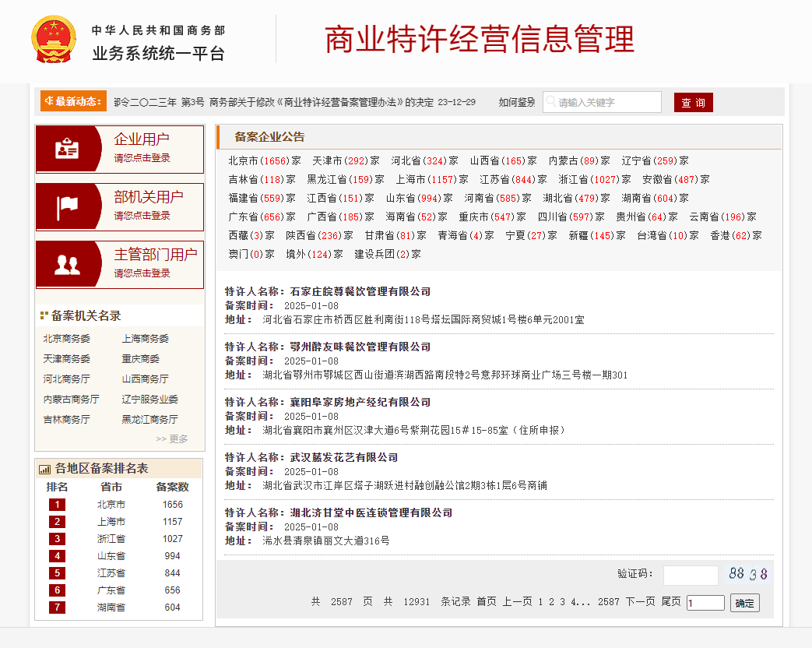The height and width of the screenshot is (648, 812).
Task: Open 黑龙江商务厅 registry link
Action: [x=150, y=419]
